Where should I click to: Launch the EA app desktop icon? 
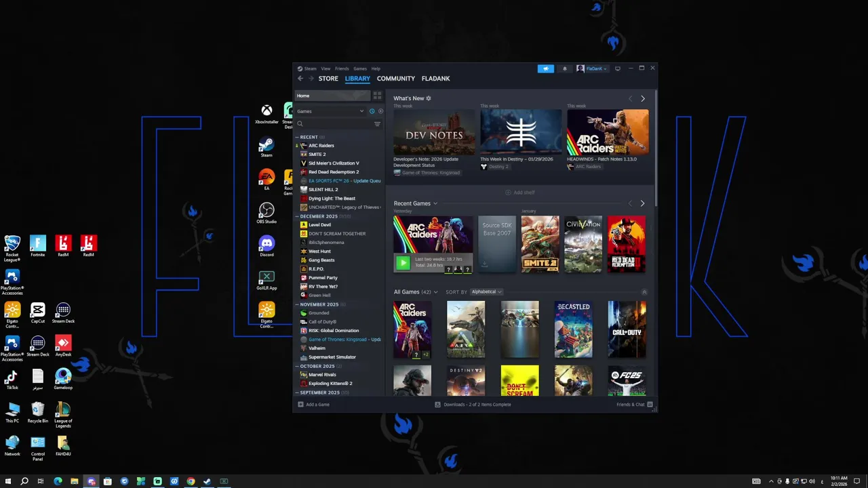[267, 180]
